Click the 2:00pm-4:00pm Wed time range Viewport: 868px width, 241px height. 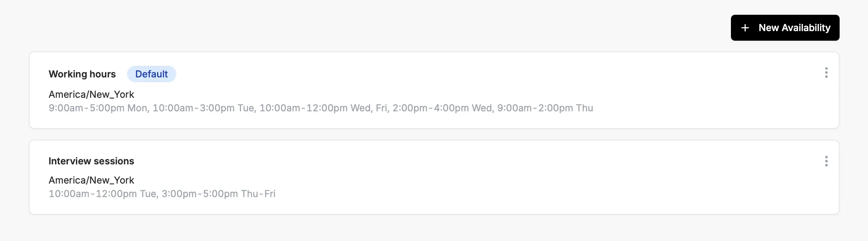442,108
